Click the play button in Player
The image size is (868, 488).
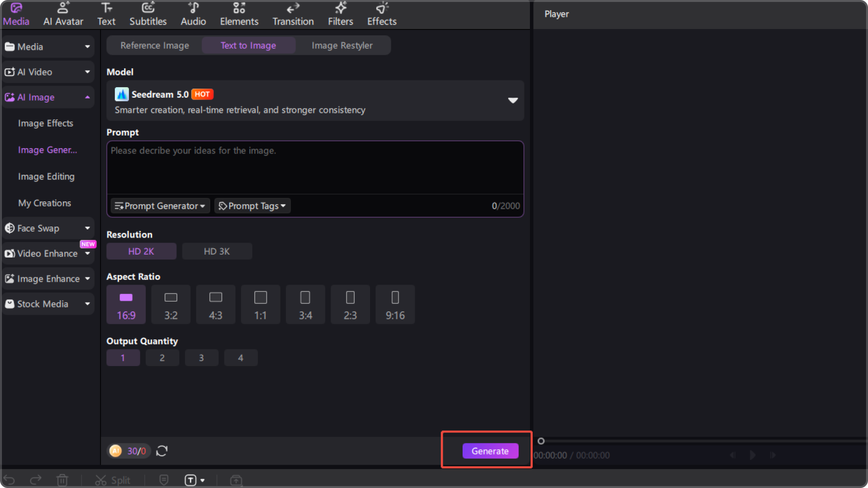point(752,455)
